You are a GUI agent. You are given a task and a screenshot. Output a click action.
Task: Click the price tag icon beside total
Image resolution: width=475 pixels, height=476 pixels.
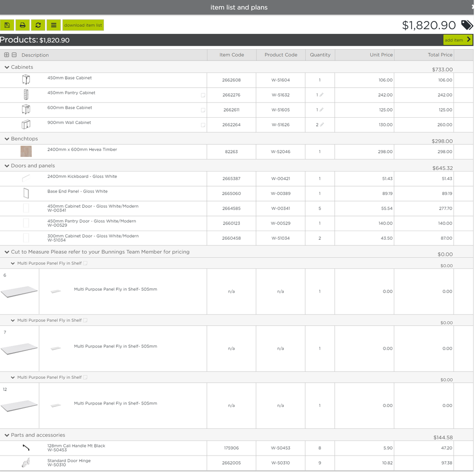466,25
